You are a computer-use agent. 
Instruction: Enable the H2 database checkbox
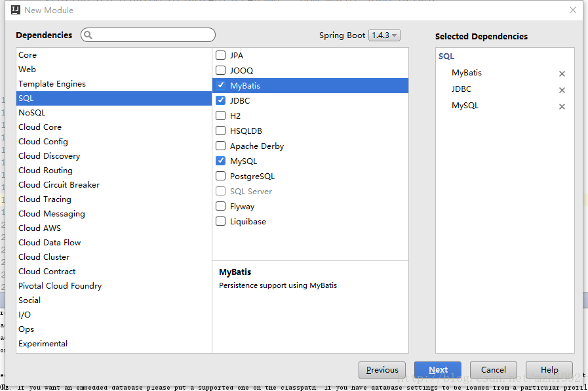point(221,116)
